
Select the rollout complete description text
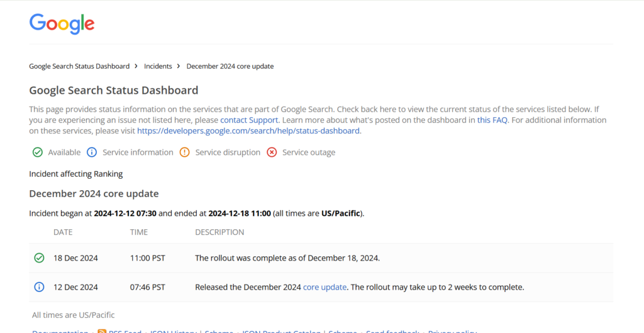point(287,258)
